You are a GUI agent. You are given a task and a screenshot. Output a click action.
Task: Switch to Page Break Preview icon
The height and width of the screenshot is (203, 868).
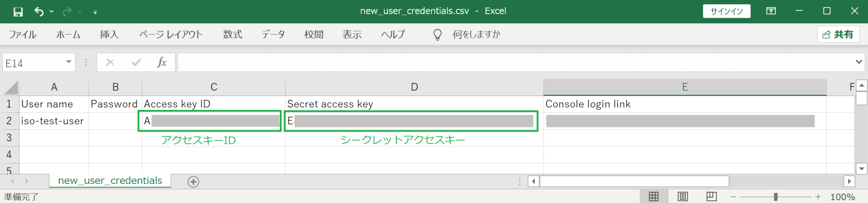point(711,197)
